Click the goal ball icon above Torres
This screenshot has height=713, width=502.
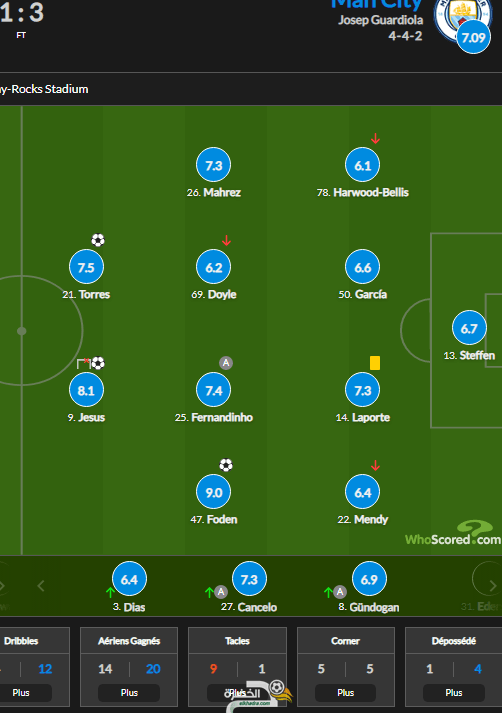pos(98,240)
